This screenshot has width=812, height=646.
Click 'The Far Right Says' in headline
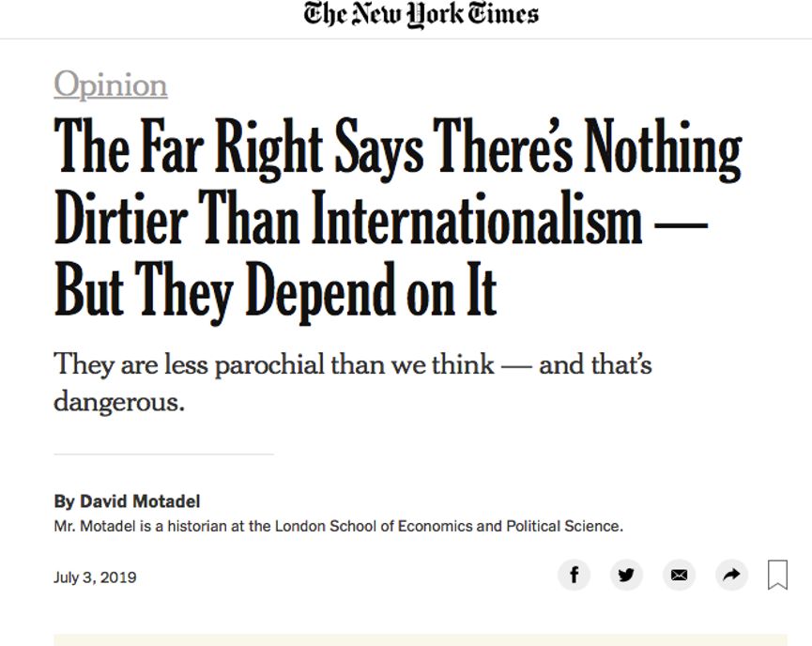(x=238, y=147)
